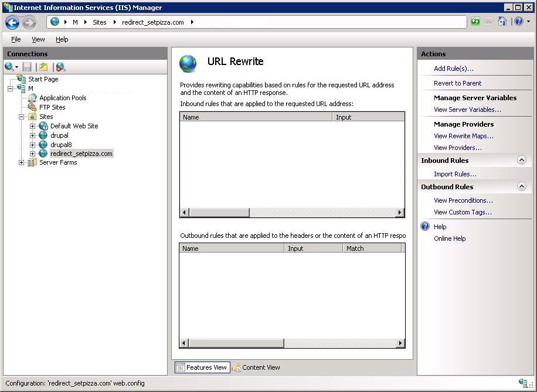This screenshot has width=537, height=392.
Task: Click the Default Web Site globe icon
Action: tap(43, 126)
